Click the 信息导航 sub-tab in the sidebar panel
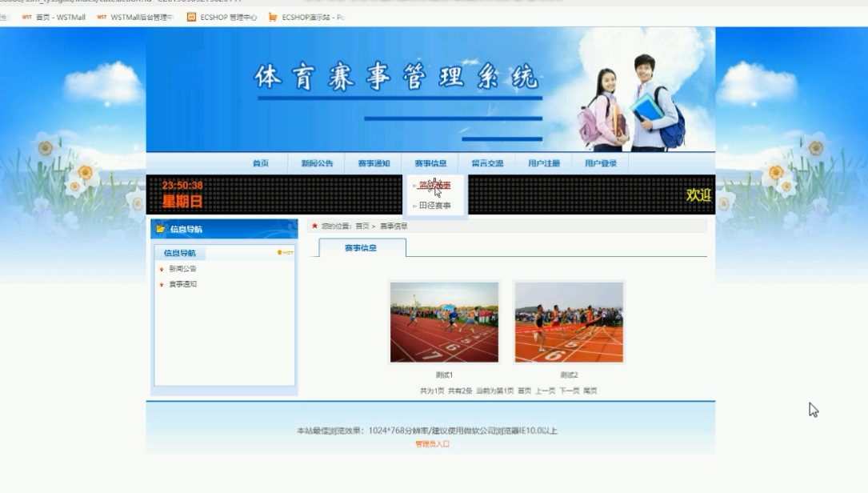Viewport: 868px width, 493px height. point(180,253)
